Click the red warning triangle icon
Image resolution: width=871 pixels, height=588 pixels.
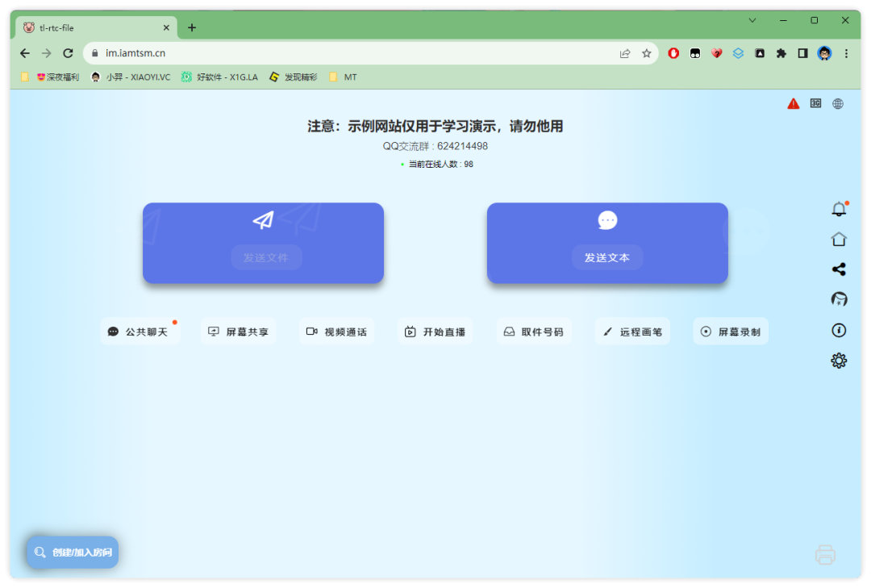[794, 103]
